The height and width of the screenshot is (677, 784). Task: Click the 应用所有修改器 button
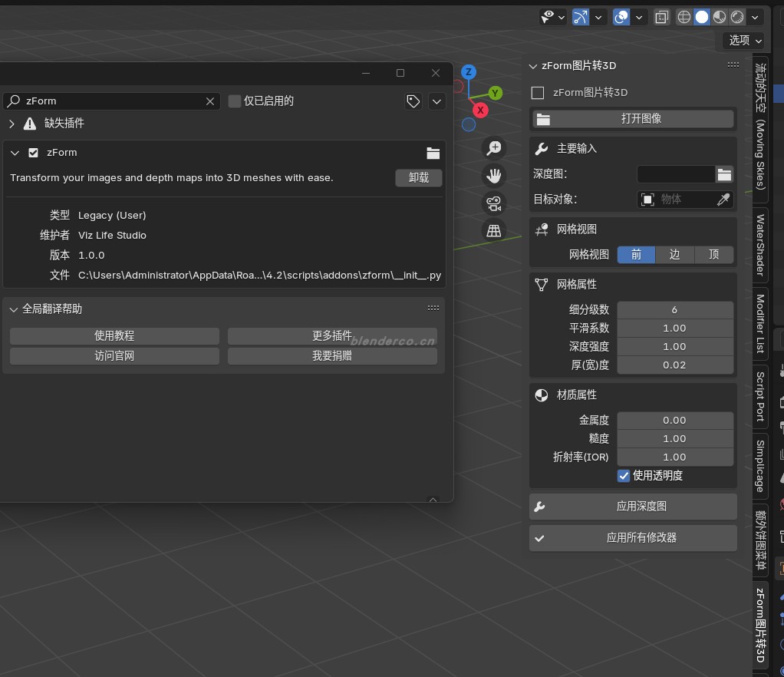coord(634,538)
